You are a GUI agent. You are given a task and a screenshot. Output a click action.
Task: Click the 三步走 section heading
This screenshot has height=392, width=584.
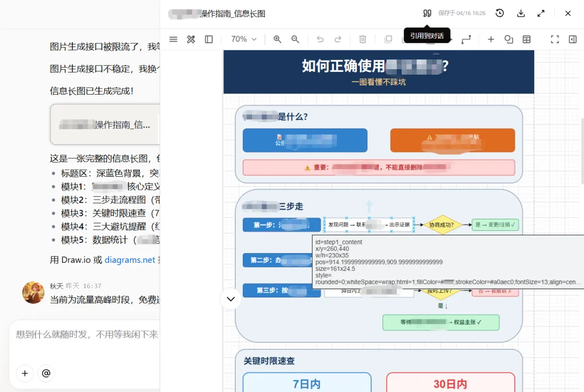[273, 206]
